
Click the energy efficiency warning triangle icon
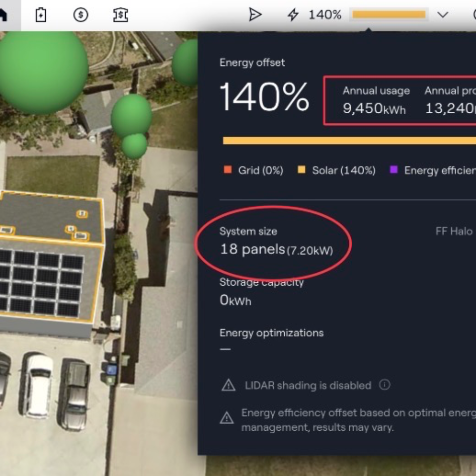(x=227, y=418)
